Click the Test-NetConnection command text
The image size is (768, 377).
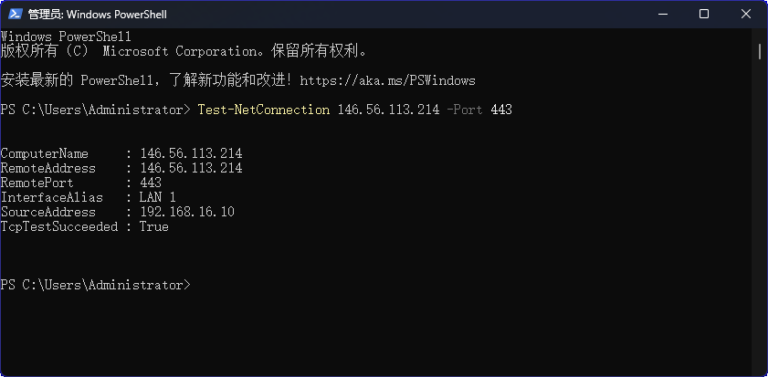tap(264, 110)
